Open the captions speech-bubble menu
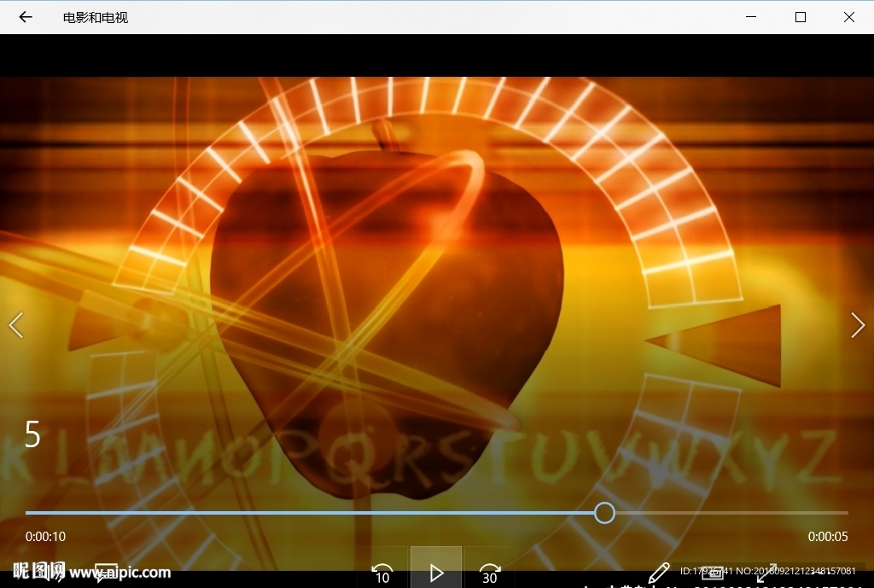Viewport: 874px width, 588px height. (x=106, y=573)
